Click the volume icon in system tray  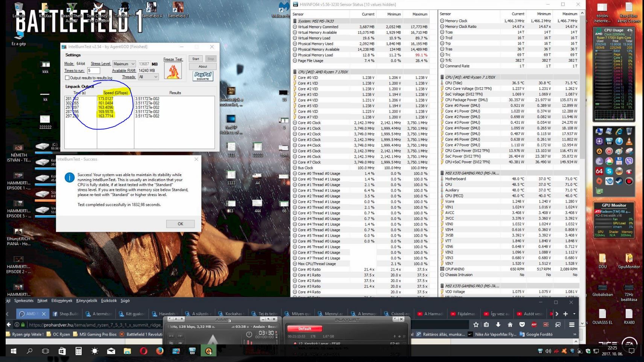pyautogui.click(x=548, y=351)
